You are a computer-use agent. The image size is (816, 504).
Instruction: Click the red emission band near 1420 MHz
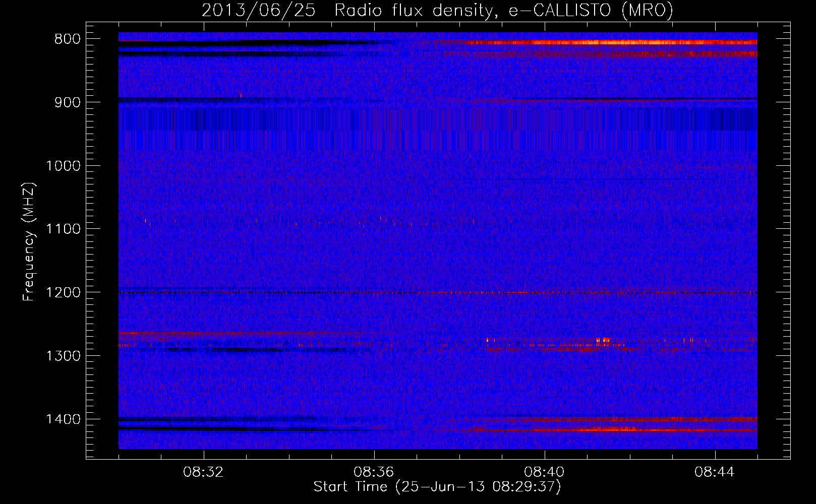coord(605,429)
